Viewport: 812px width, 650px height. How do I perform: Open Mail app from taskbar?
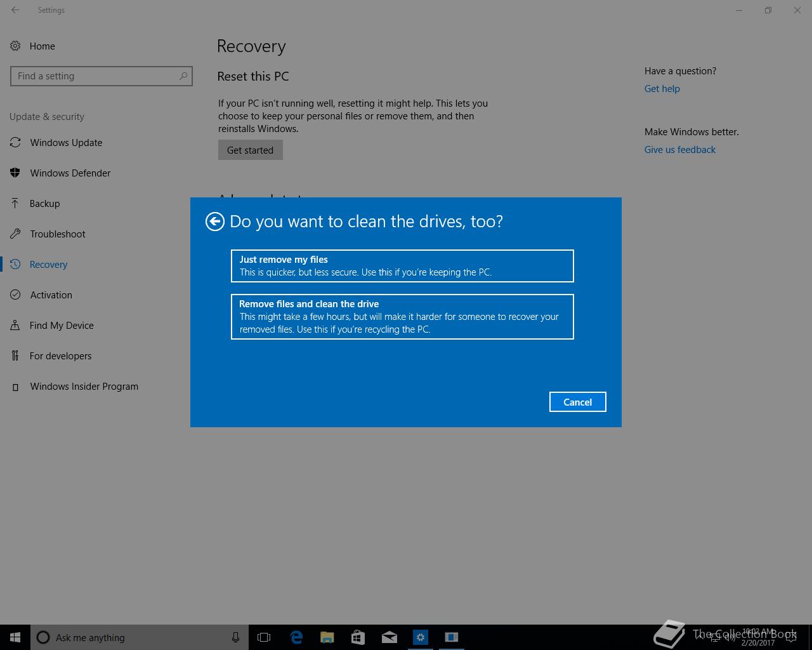point(389,637)
